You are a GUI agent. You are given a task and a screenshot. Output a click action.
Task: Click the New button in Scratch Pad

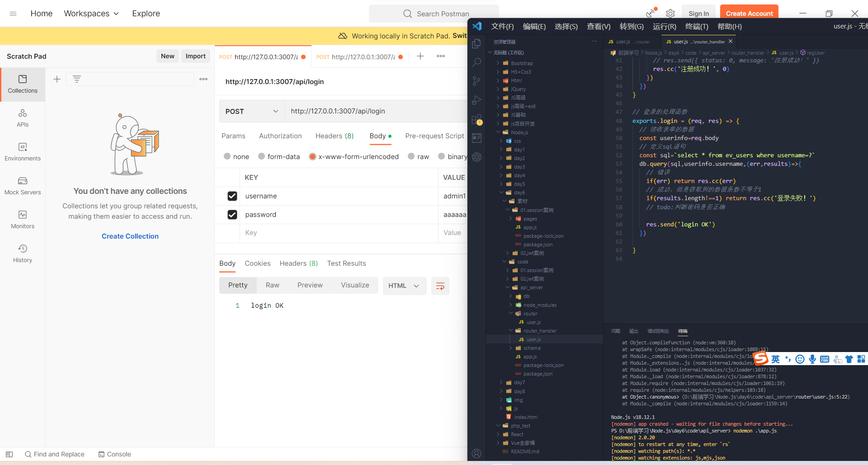click(168, 56)
